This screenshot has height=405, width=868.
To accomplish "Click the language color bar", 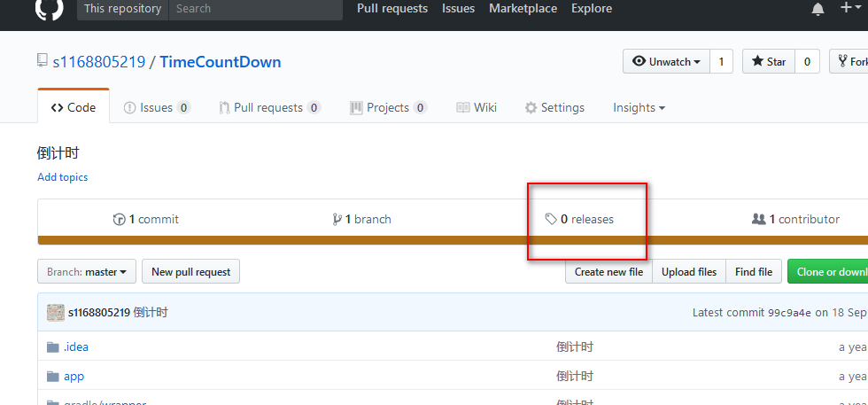I will (453, 240).
